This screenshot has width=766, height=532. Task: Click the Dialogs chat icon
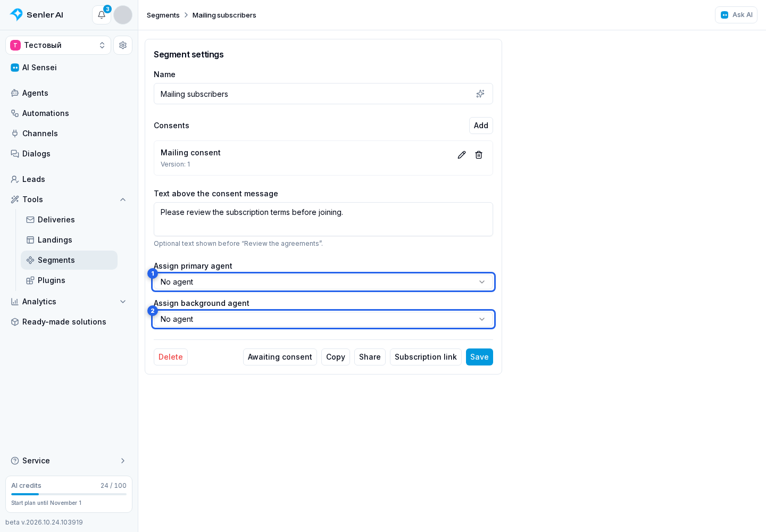tap(15, 154)
